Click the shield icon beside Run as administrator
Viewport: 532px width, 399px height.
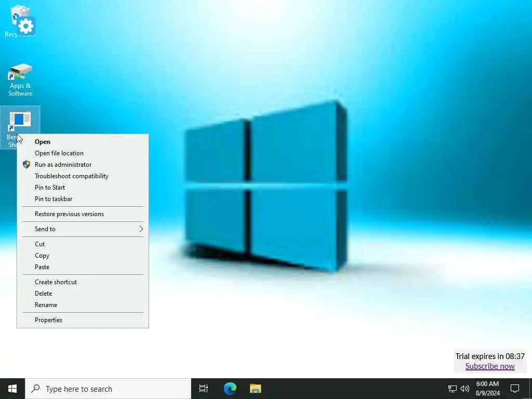click(x=26, y=165)
